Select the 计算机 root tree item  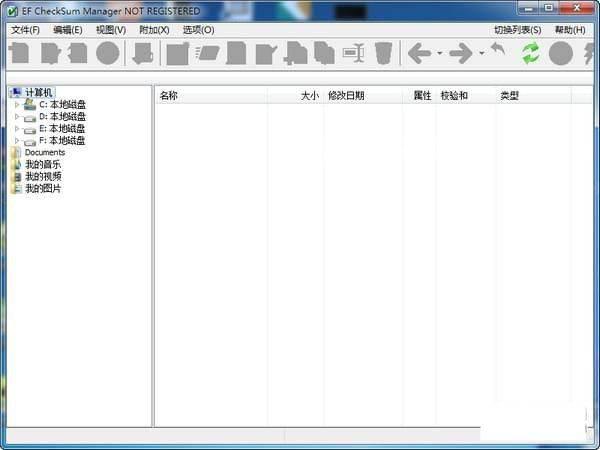click(39, 92)
